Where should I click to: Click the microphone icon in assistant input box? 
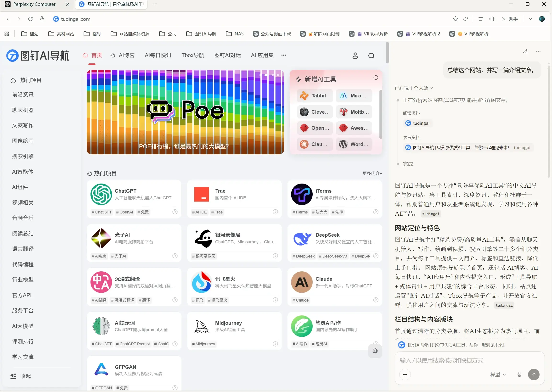click(x=519, y=374)
